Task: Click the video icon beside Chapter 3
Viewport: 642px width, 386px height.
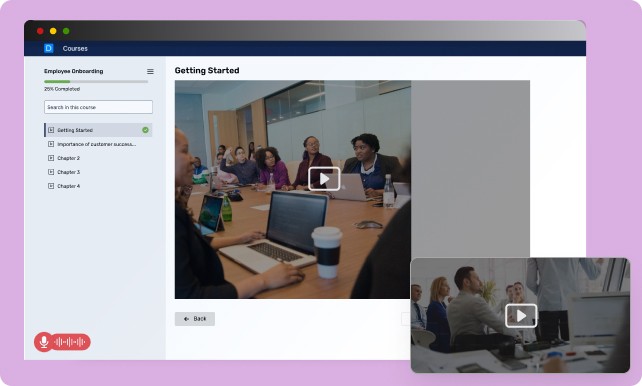Action: point(51,172)
